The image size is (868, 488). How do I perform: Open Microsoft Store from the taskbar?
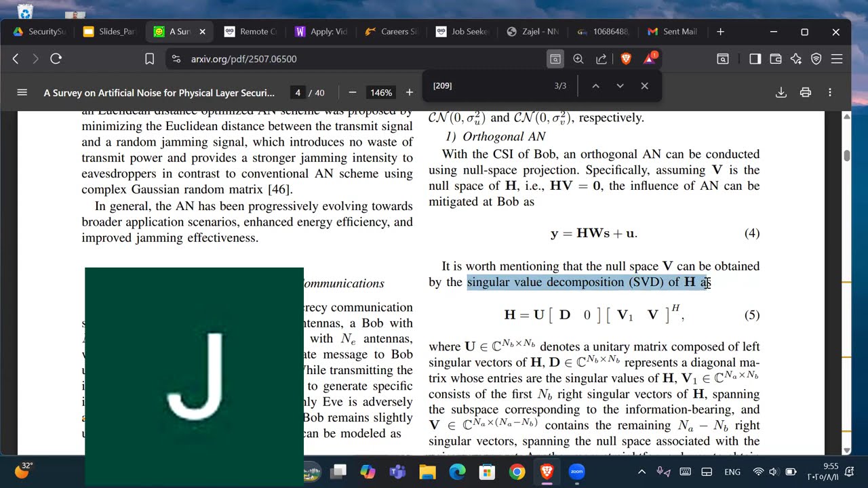point(487,472)
